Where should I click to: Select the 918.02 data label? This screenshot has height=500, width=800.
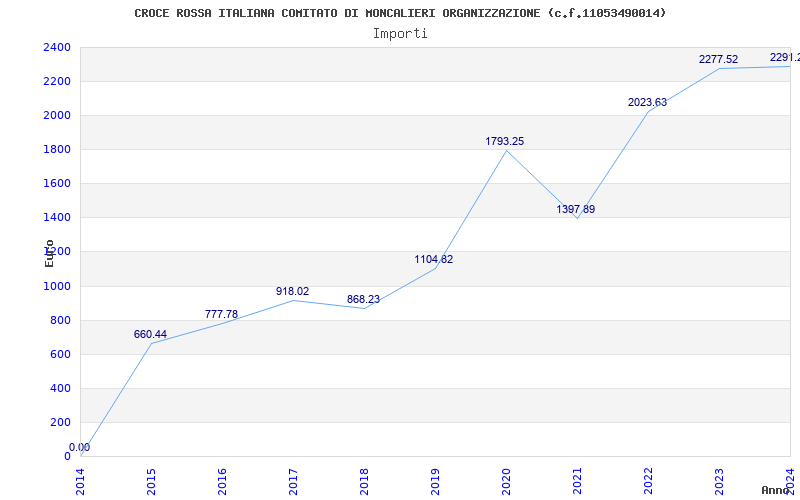(292, 291)
